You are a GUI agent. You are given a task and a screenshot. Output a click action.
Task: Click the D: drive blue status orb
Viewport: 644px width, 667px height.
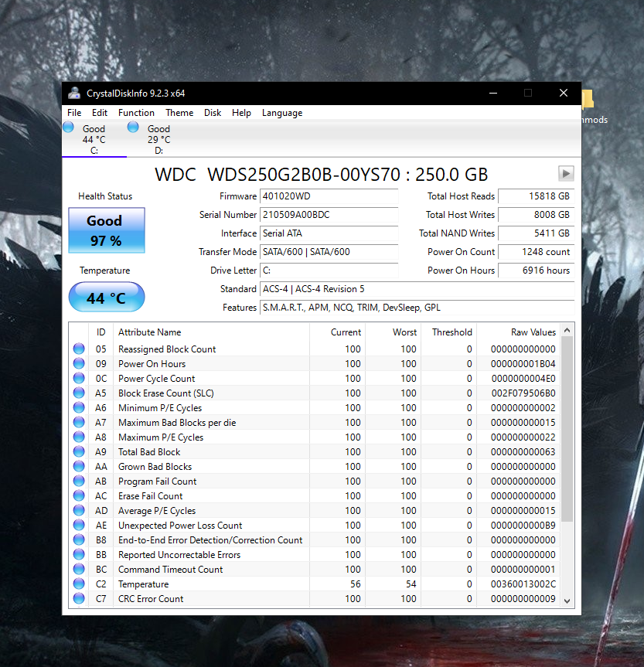[133, 128]
